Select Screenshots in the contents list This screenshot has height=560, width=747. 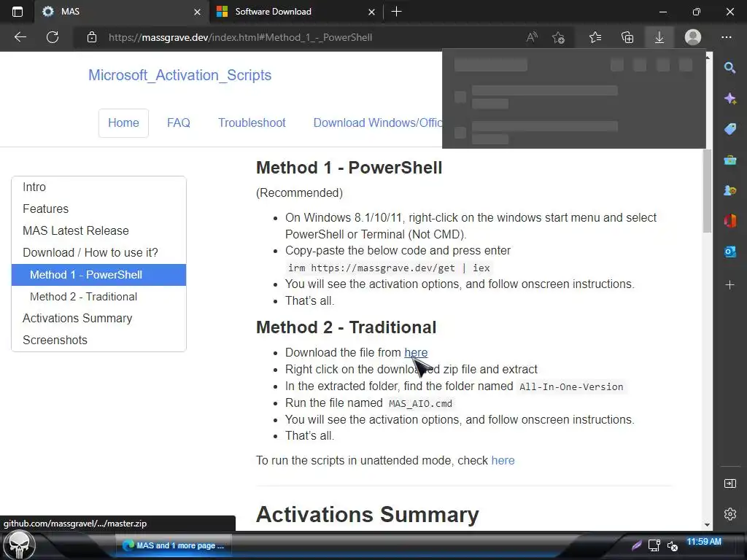click(x=98, y=341)
